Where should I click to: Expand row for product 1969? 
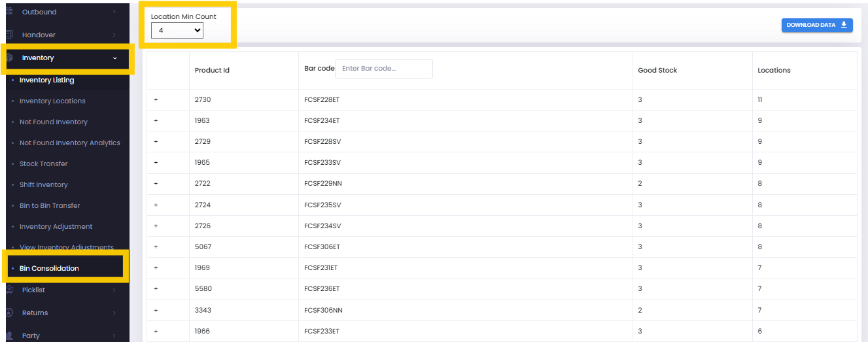tap(156, 267)
